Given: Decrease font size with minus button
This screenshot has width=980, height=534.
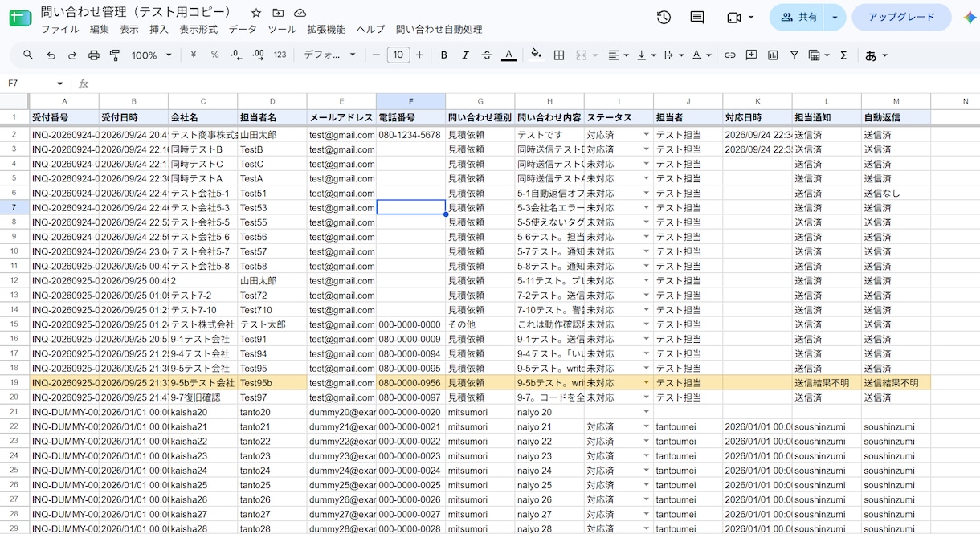Looking at the screenshot, I should (376, 55).
